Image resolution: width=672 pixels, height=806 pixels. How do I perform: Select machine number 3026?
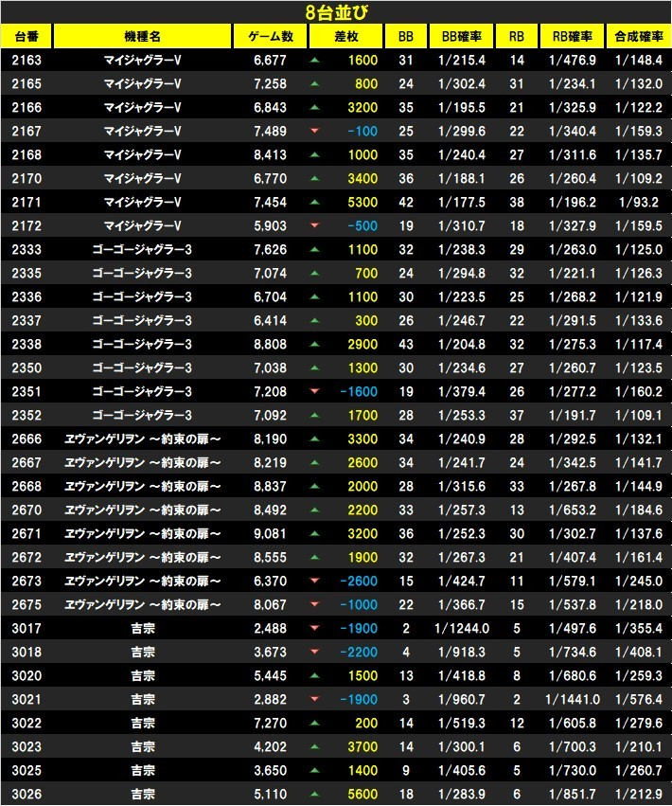[27, 794]
